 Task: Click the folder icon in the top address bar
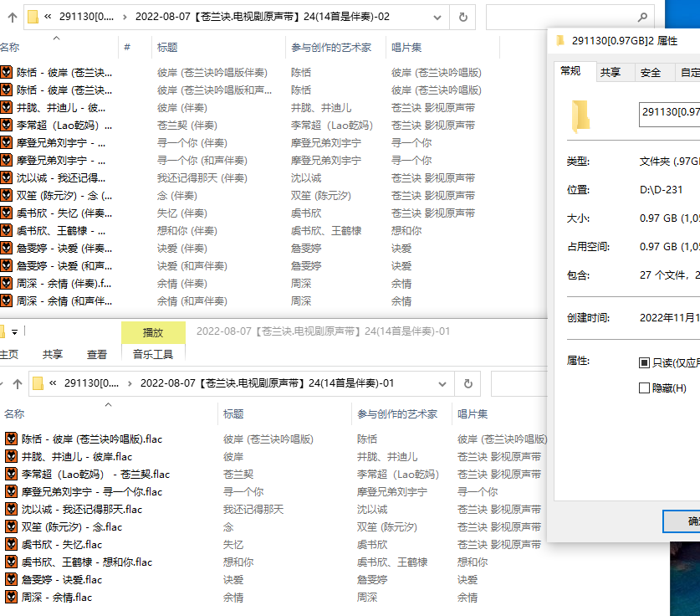(x=34, y=15)
